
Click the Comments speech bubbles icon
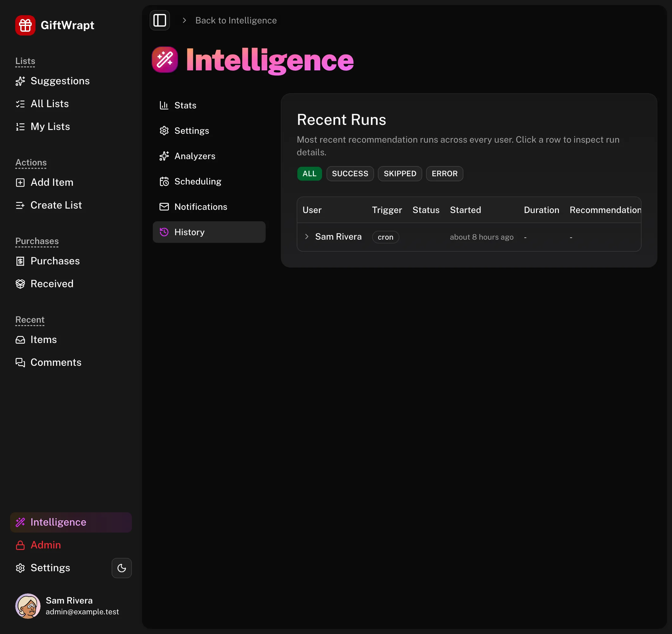coord(20,362)
